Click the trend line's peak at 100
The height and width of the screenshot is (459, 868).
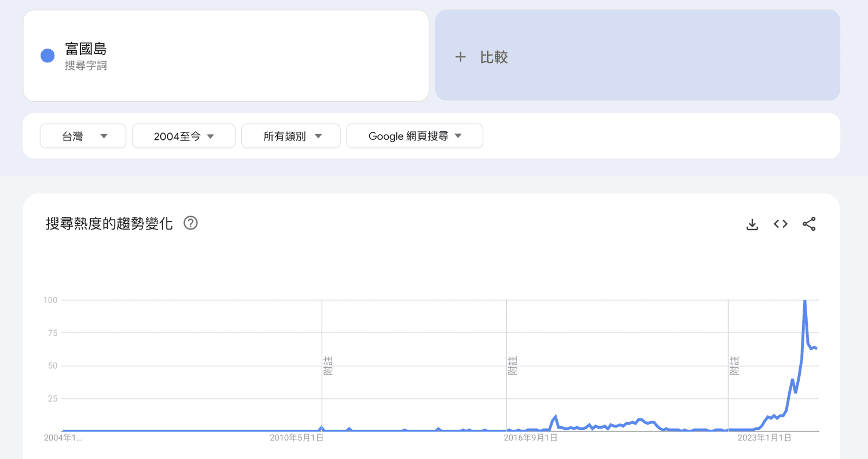(804, 301)
